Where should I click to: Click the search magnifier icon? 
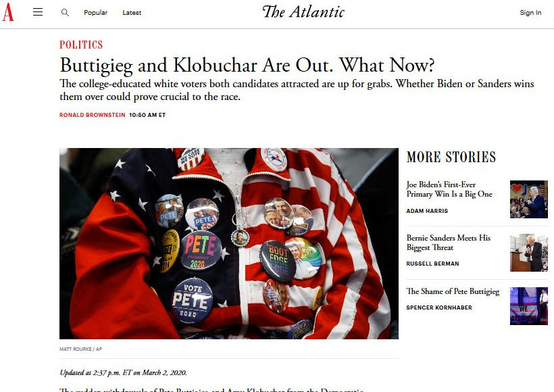pyautogui.click(x=65, y=12)
